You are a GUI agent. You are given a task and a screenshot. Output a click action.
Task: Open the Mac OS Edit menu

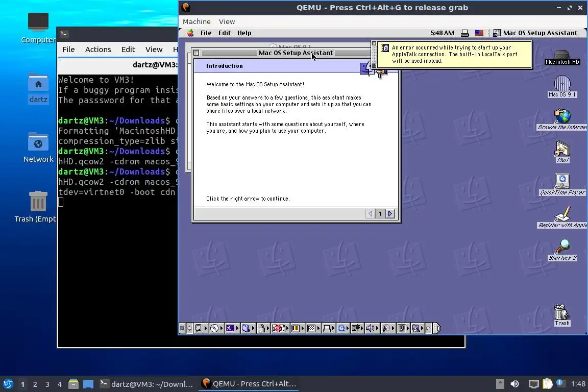point(224,33)
